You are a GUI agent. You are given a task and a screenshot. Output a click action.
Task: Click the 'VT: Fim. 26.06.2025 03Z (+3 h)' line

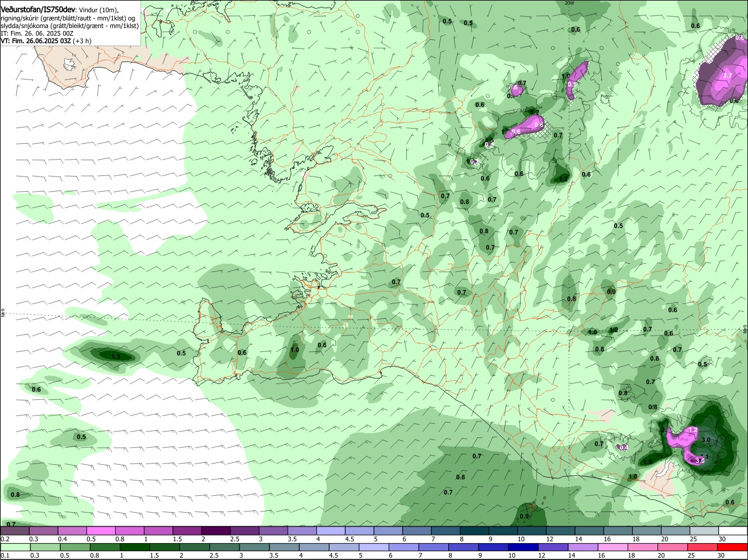[x=46, y=41]
